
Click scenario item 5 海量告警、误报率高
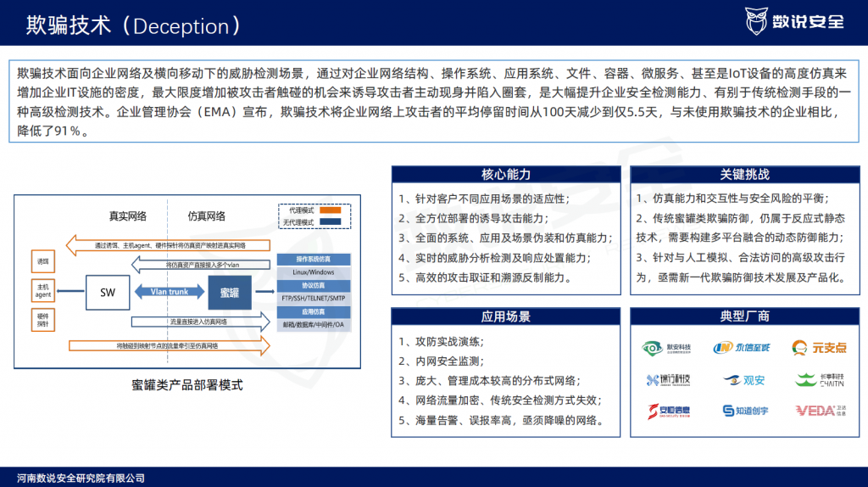pyautogui.click(x=501, y=420)
